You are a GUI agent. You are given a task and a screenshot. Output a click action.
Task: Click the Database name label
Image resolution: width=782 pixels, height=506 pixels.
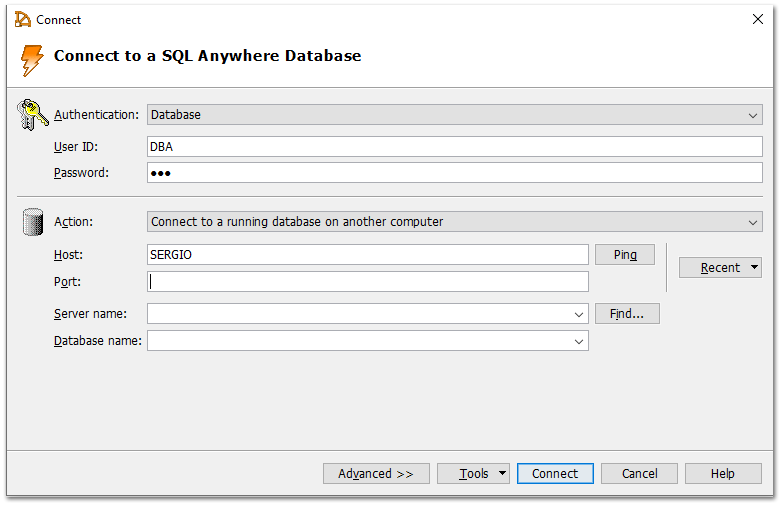coord(98,340)
